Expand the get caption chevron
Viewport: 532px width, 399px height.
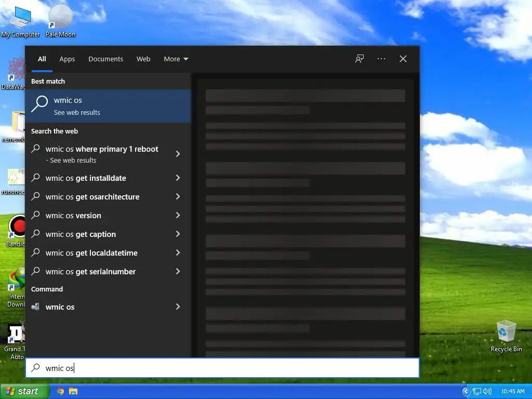coord(178,234)
